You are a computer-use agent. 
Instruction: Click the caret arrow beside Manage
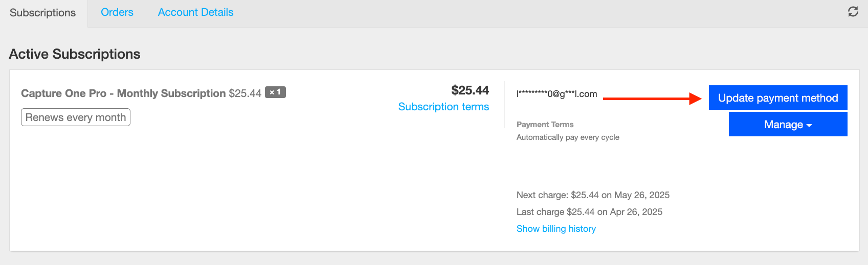pos(809,126)
